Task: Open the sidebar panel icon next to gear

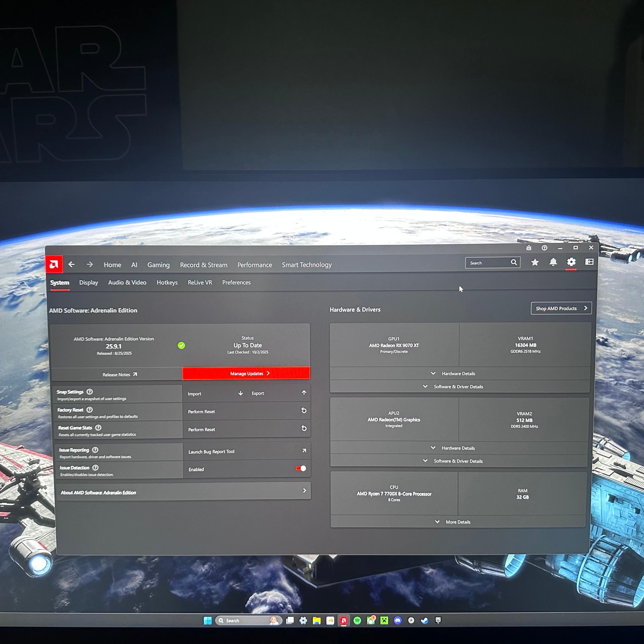Action: pos(589,262)
